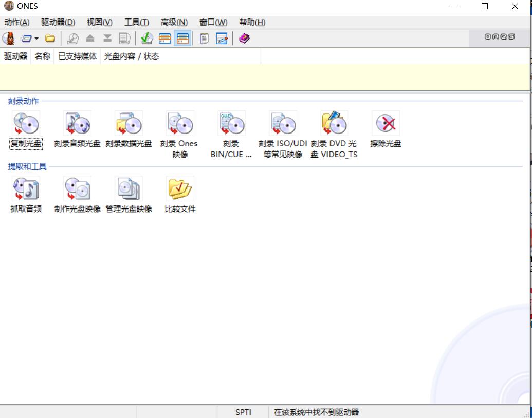The height and width of the screenshot is (418, 532).
Task: Open the dropdown arrow beside the drive icon
Action: click(x=36, y=39)
